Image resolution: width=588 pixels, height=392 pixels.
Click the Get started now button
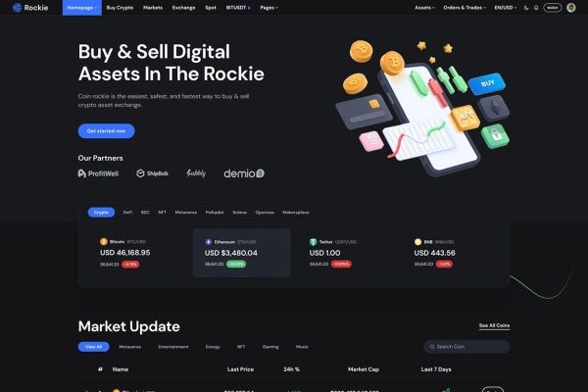[106, 131]
